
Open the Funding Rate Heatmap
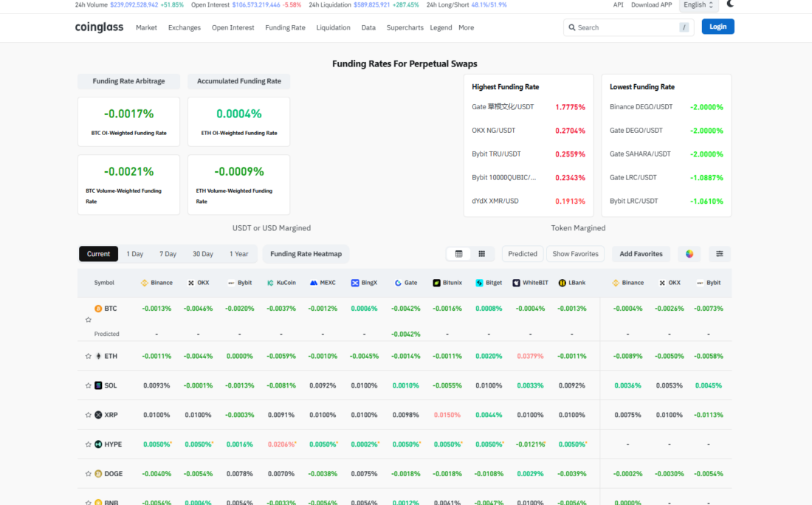pos(306,254)
